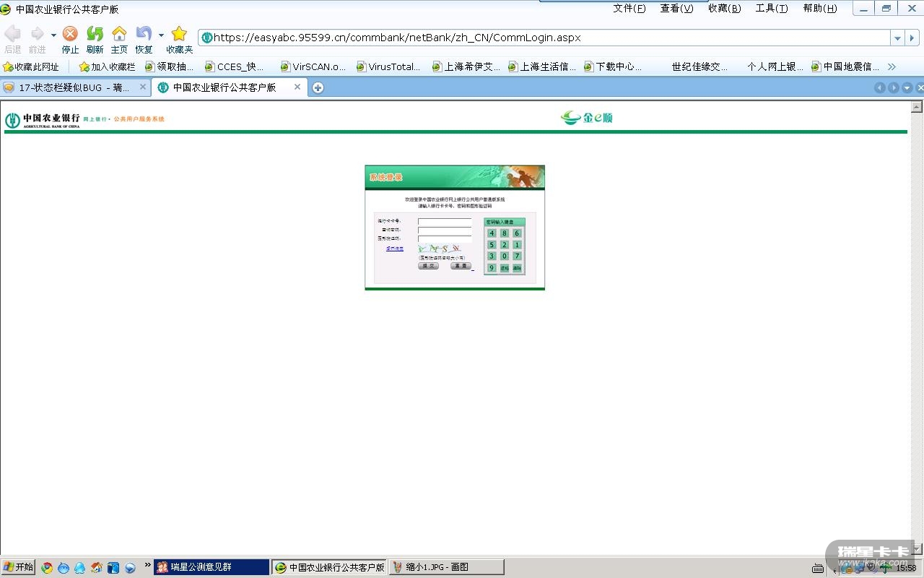Refresh the page with the 刷新 icon
The image size is (924, 578).
pos(95,34)
